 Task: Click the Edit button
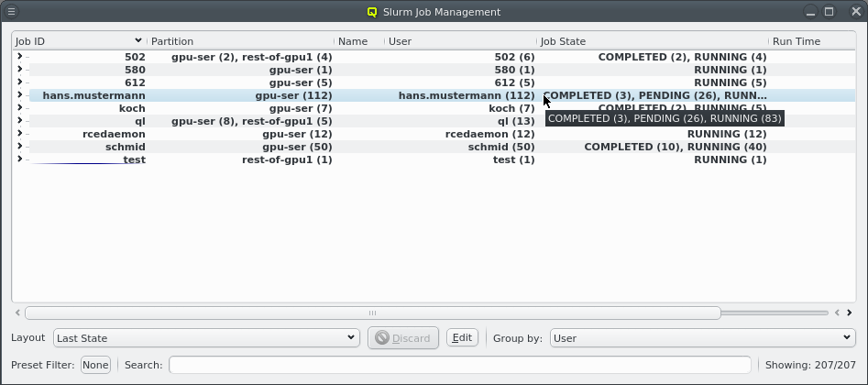462,337
